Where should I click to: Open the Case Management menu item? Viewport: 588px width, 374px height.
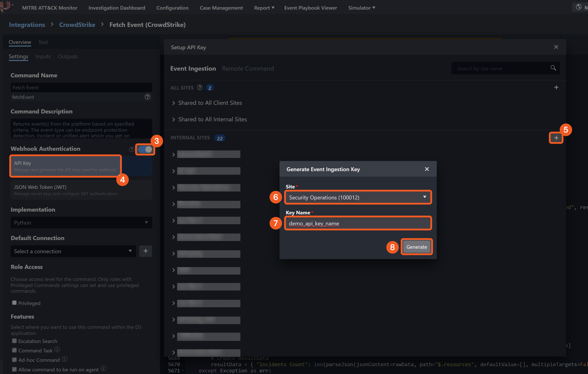click(221, 8)
